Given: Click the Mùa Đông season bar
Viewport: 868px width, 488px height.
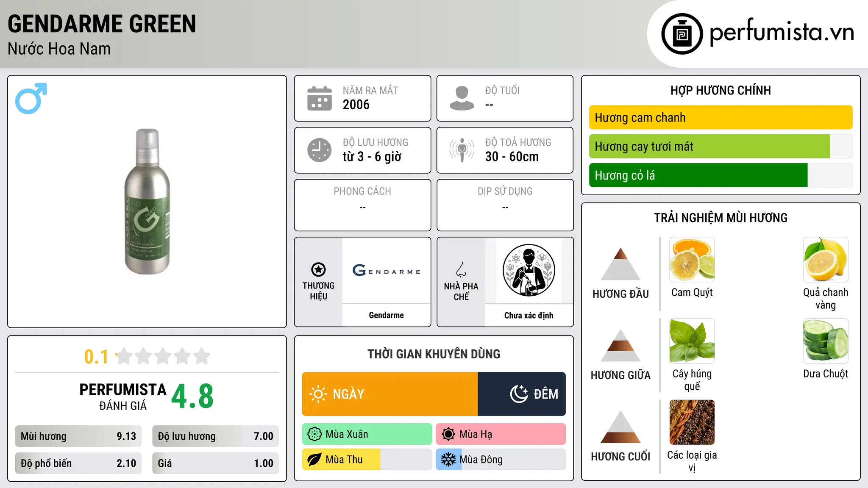Looking at the screenshot, I should (x=501, y=460).
